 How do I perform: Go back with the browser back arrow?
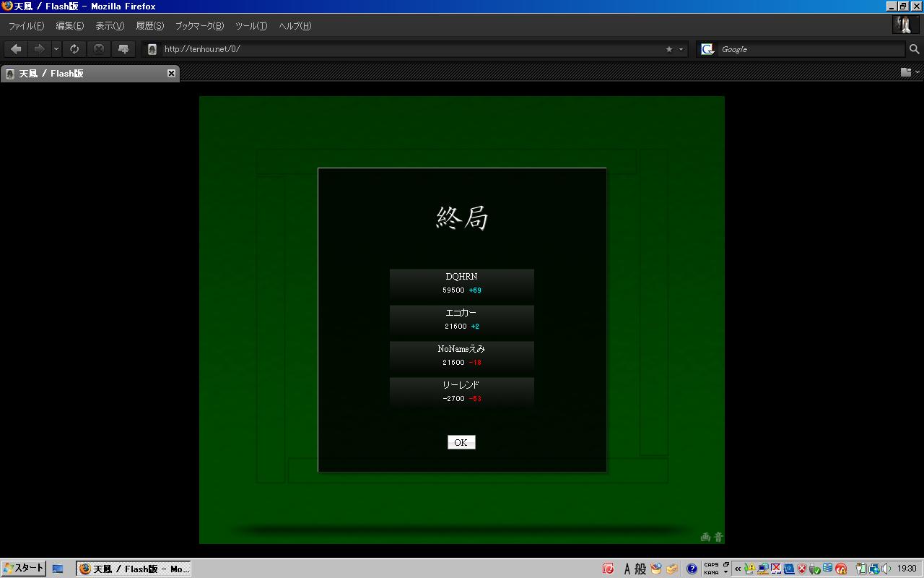[x=16, y=49]
